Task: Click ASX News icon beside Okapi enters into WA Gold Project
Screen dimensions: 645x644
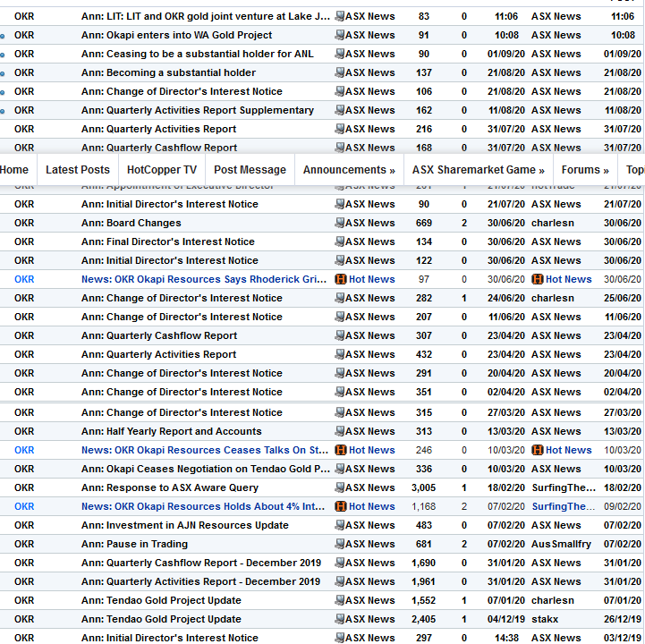Action: click(339, 36)
